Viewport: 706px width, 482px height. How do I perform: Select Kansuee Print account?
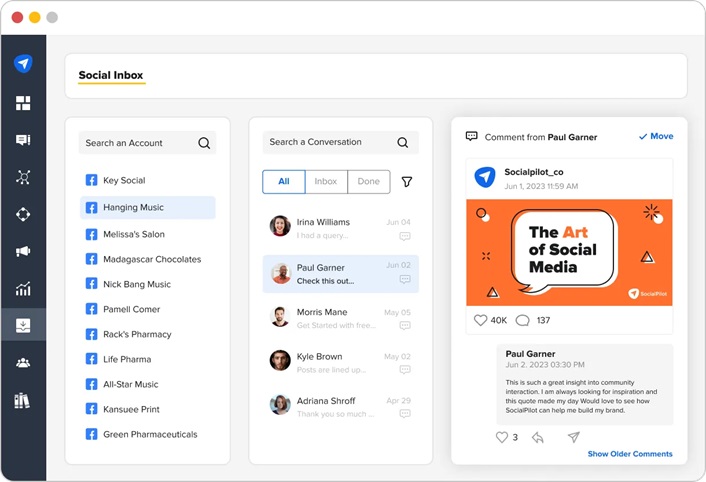[x=148, y=410]
